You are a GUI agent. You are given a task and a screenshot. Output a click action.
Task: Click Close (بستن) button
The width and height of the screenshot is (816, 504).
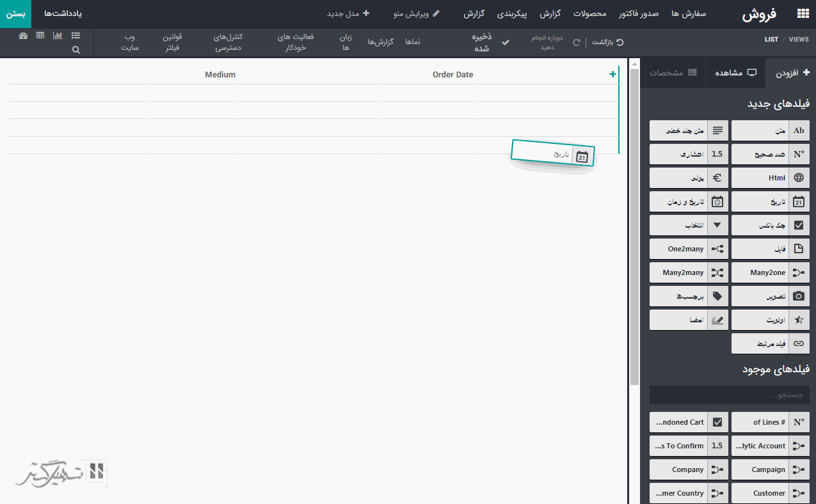click(x=15, y=13)
